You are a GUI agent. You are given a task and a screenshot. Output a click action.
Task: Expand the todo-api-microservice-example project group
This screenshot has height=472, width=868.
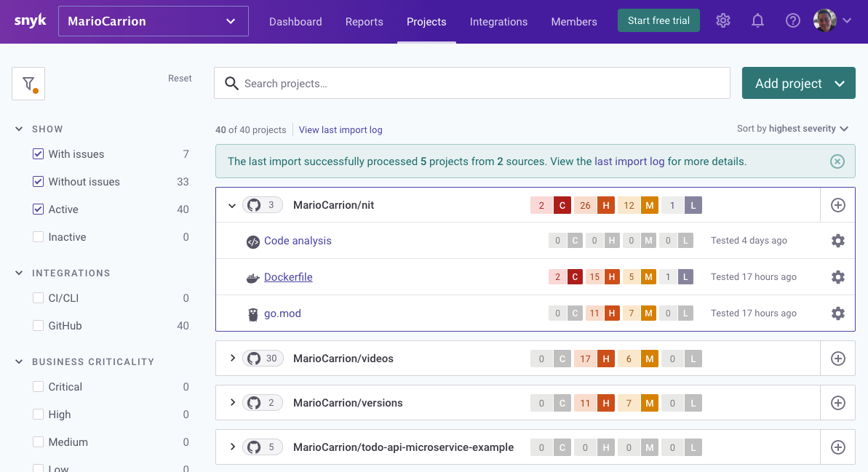tap(233, 447)
